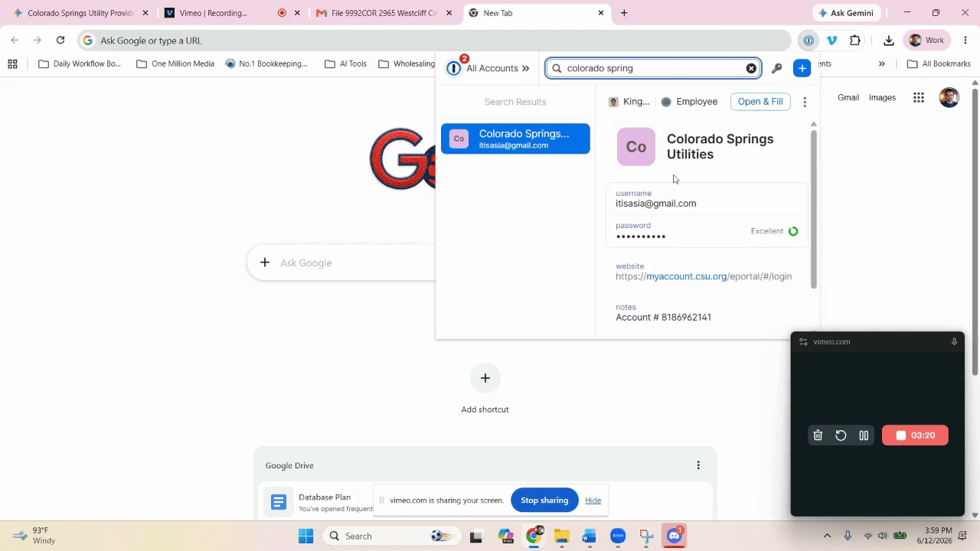
Task: Restart the Vimeo recording
Action: pyautogui.click(x=841, y=435)
